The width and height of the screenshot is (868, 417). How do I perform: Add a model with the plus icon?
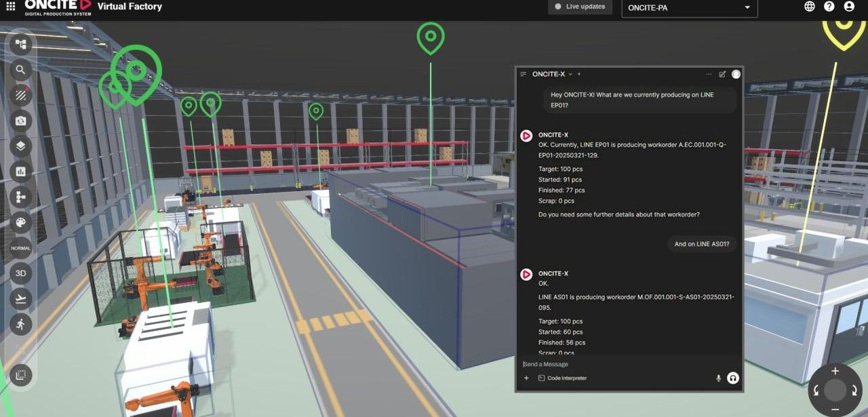click(579, 74)
